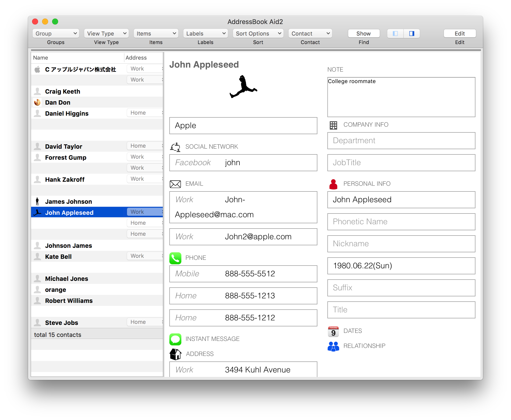This screenshot has width=511, height=420.
Task: Click the green Phone icon
Action: point(175,258)
